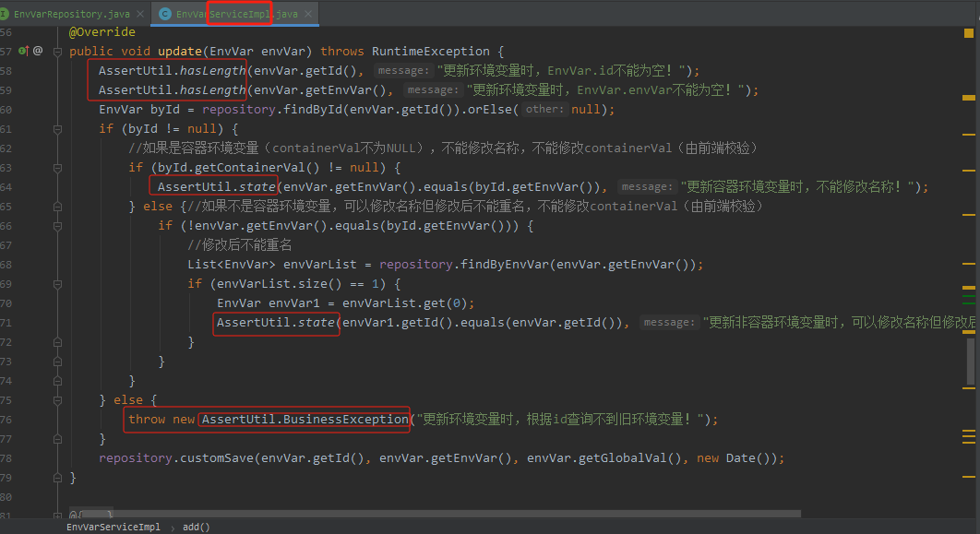Click the class icon on EnvVarServiceImpl.java tab

[x=165, y=14]
